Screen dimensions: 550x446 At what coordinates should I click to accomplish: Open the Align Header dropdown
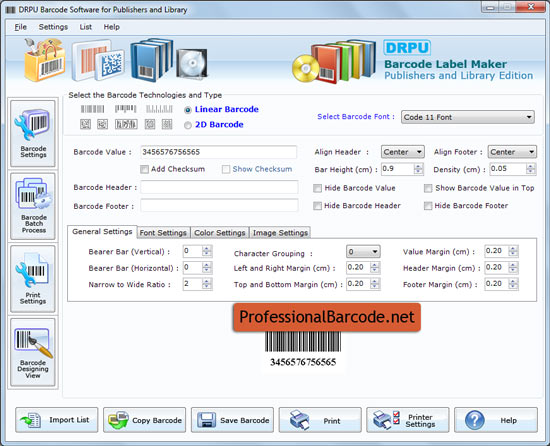pyautogui.click(x=403, y=152)
